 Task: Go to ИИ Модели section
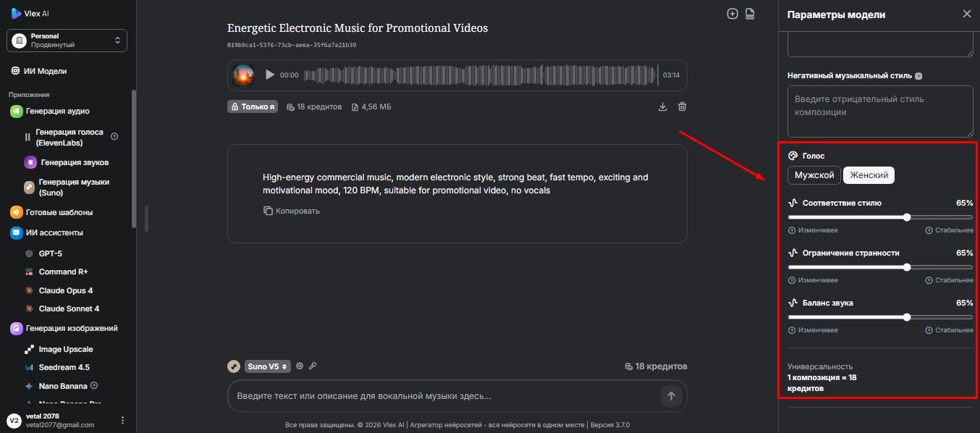(45, 71)
